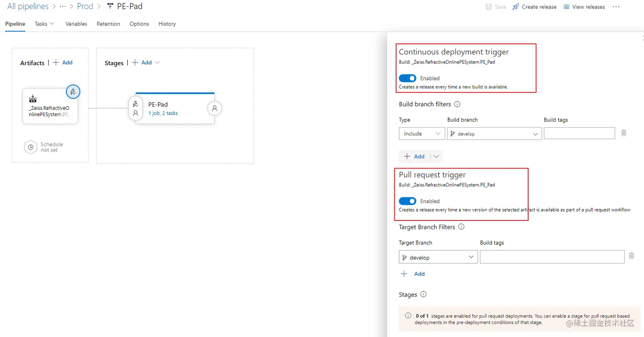Viewport: 644px width, 337px height.
Task: Expand the Tasks tab dropdown chevron
Action: [52, 24]
